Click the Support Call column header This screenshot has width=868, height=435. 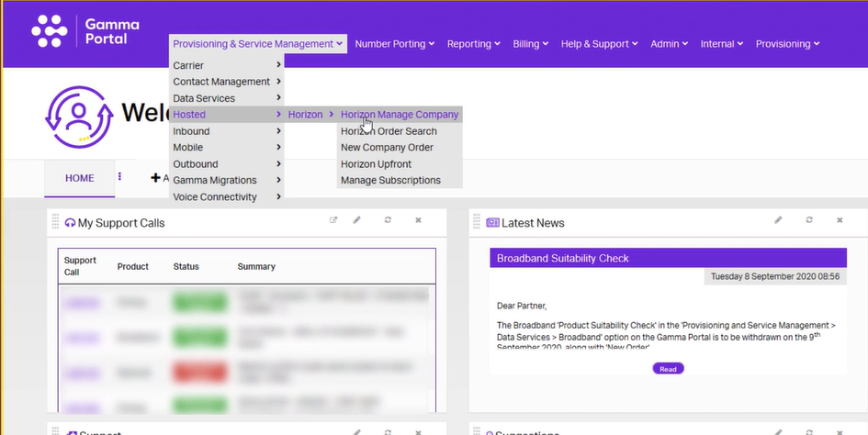[80, 266]
